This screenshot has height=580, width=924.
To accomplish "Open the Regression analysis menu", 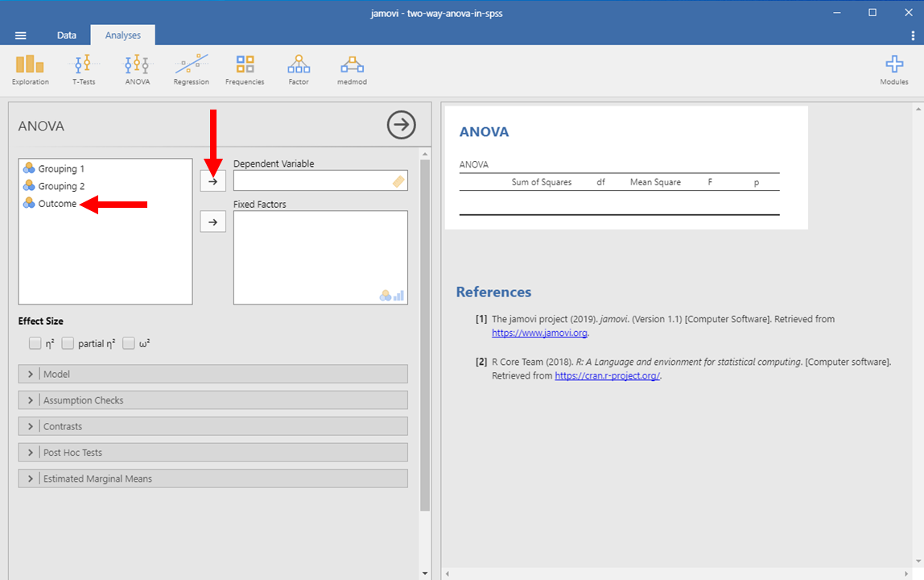I will (x=191, y=69).
